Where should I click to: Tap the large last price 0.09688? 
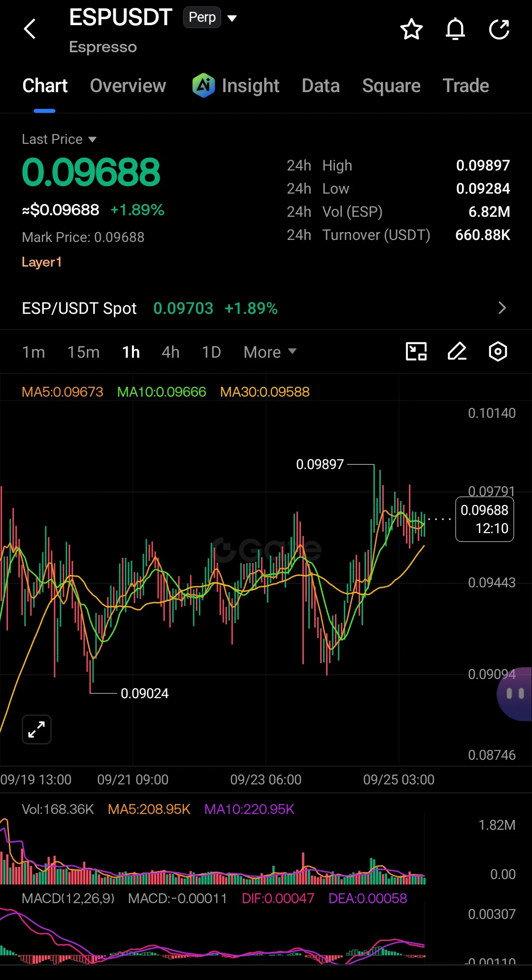point(91,172)
